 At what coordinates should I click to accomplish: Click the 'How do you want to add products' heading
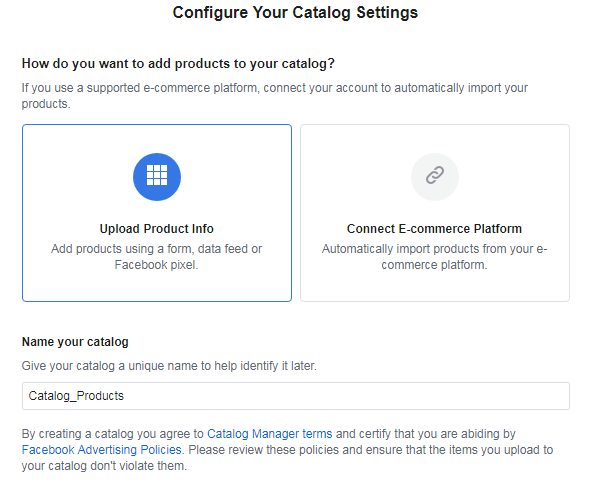pos(178,63)
